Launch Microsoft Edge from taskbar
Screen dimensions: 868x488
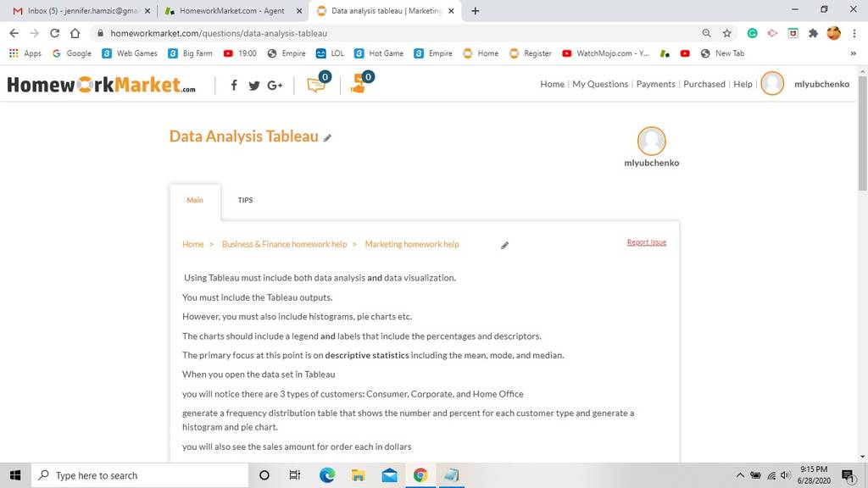[326, 475]
